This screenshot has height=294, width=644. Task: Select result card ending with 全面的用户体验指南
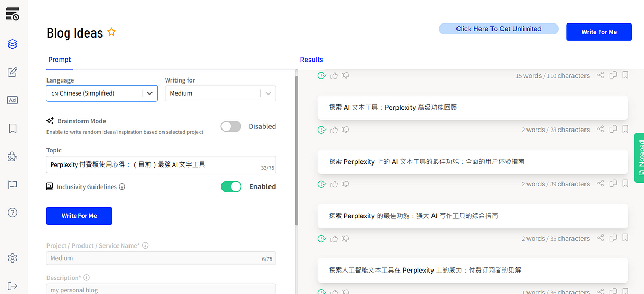click(473, 162)
